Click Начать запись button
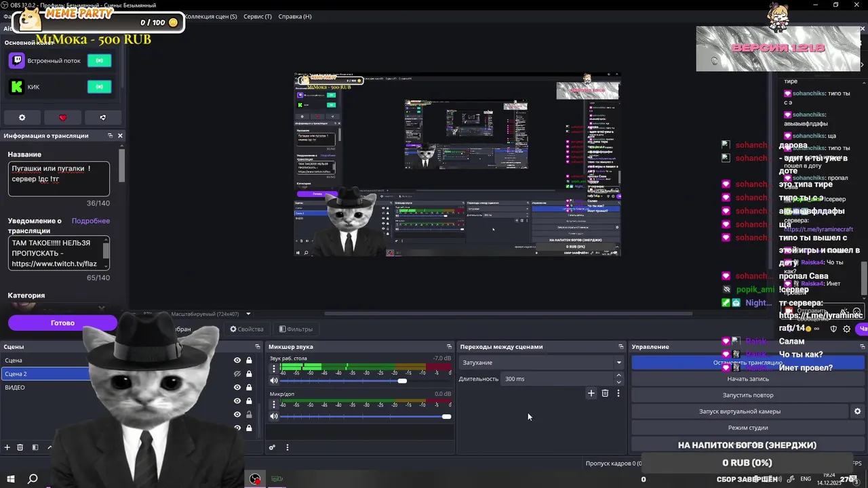Viewport: 868px width, 488px height. click(x=748, y=379)
